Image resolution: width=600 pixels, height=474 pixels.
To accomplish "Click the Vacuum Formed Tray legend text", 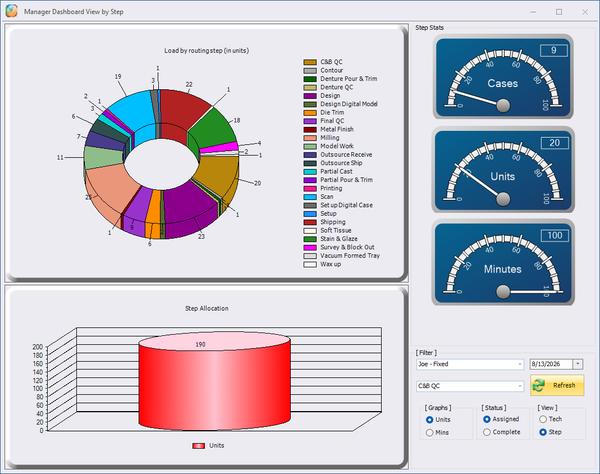I will [x=350, y=256].
